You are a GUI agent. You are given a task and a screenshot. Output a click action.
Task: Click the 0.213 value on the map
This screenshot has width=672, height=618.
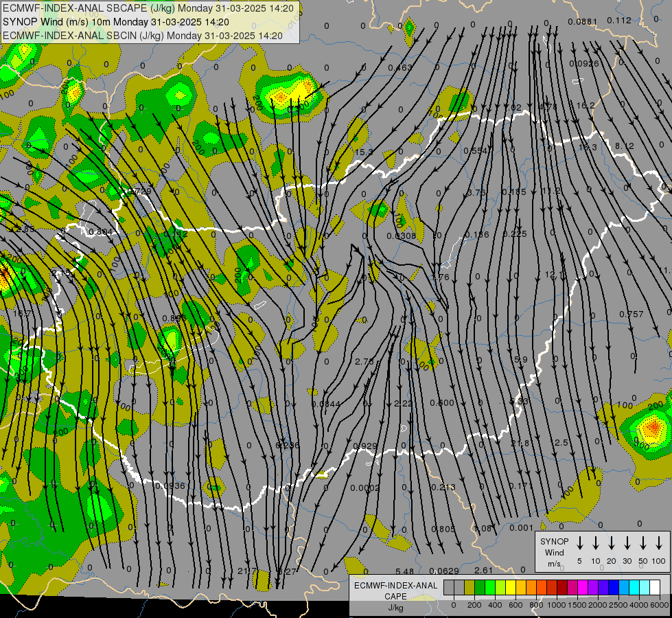click(443, 488)
